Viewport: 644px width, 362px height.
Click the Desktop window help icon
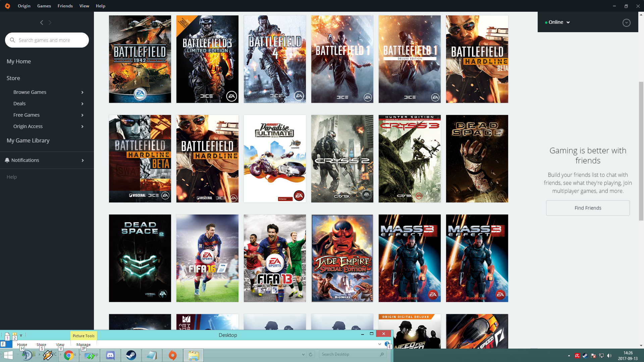(x=387, y=344)
